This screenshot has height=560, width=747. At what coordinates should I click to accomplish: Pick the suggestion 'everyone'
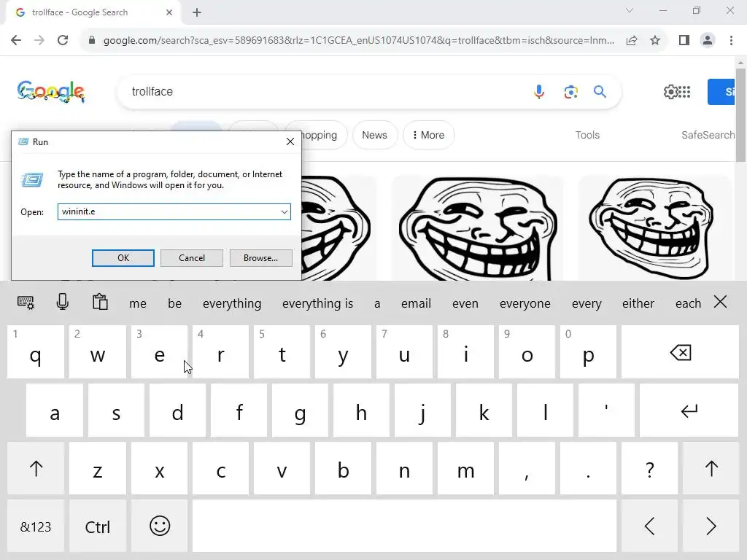pos(525,304)
